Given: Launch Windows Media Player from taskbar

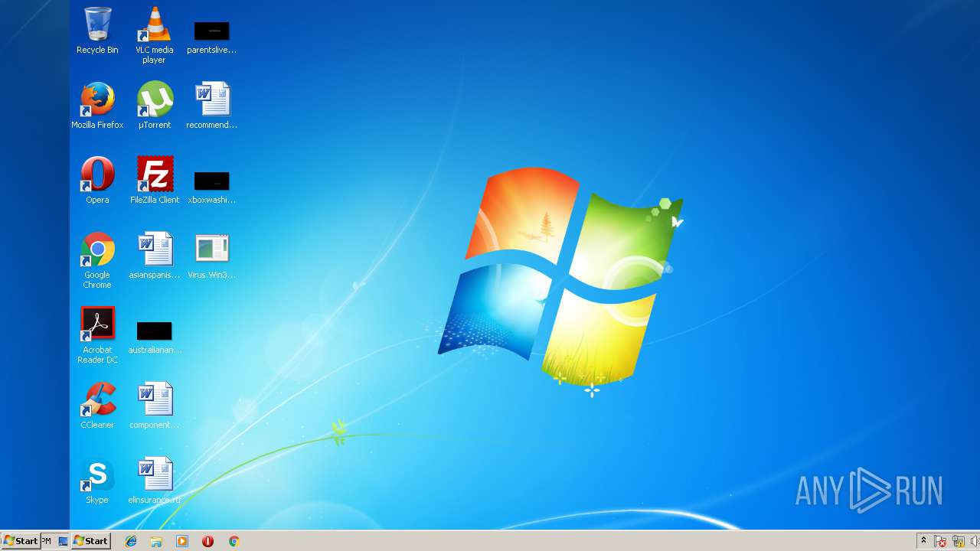Looking at the screenshot, I should click(x=182, y=541).
